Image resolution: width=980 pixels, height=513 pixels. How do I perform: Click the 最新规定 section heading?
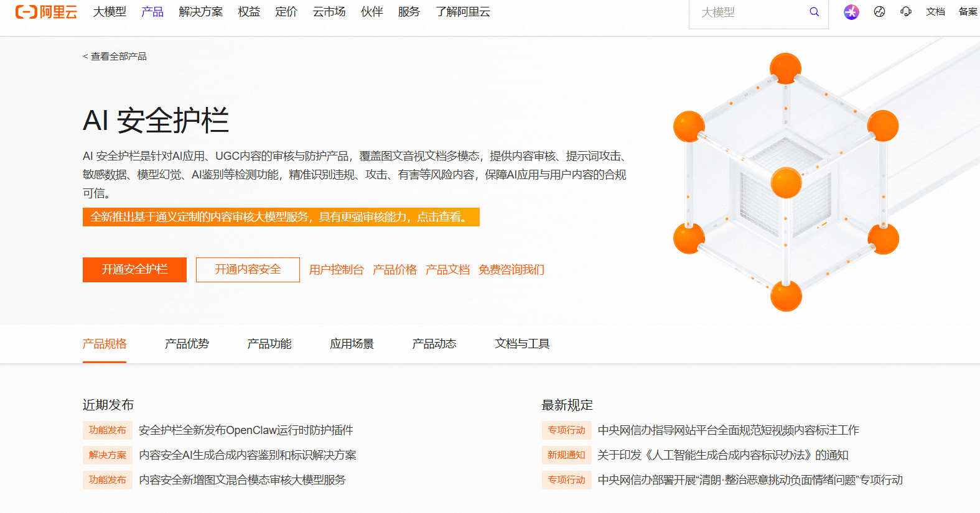[567, 405]
